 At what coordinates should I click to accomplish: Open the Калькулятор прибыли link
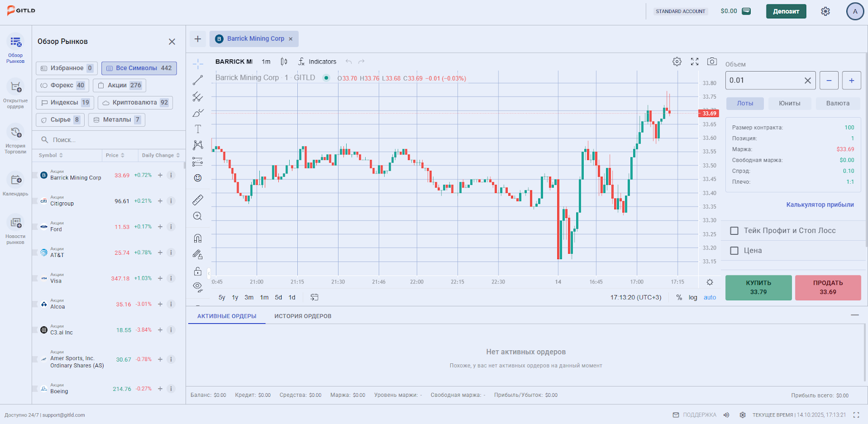(x=820, y=205)
